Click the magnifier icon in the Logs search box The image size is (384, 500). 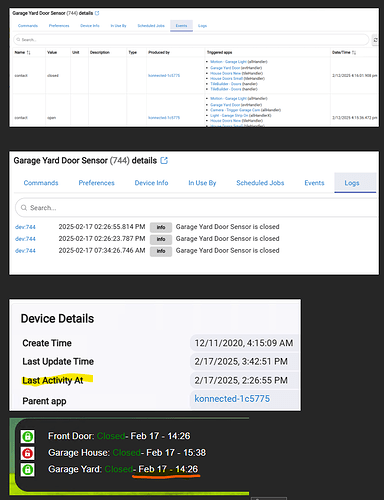click(24, 208)
